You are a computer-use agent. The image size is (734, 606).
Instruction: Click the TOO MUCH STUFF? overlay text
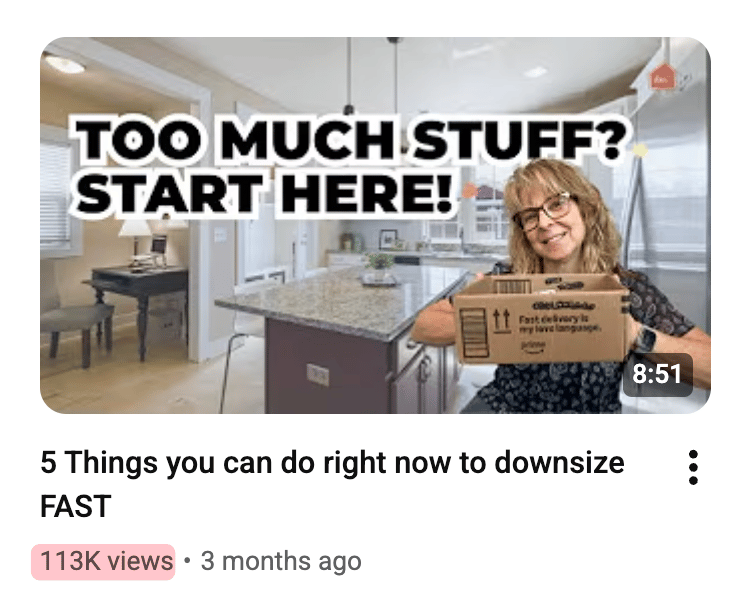pyautogui.click(x=351, y=139)
